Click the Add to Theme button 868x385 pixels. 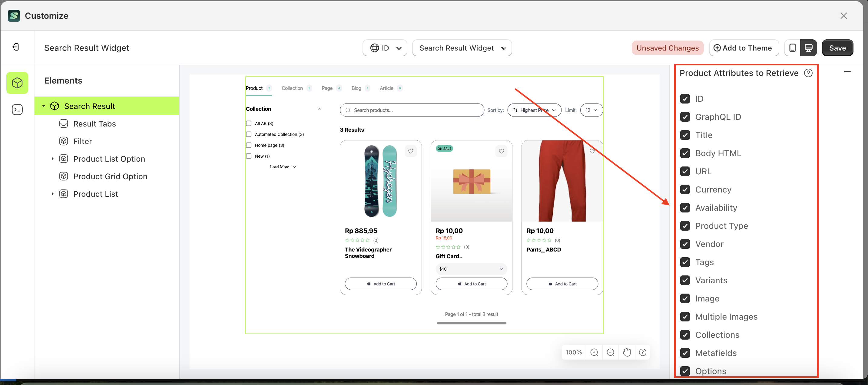coord(744,48)
